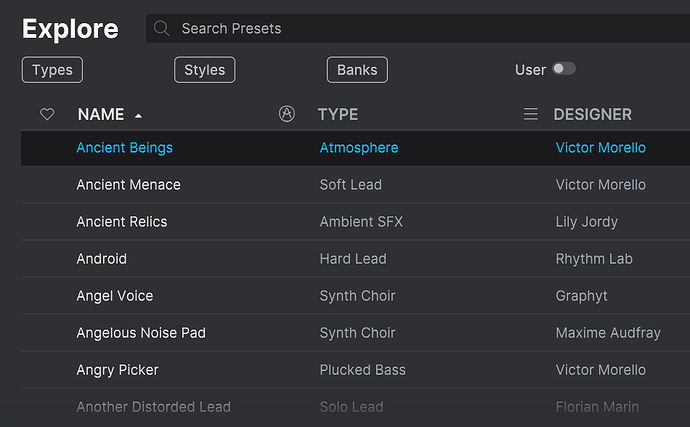Pick the Angel Voice preset

[x=115, y=296]
